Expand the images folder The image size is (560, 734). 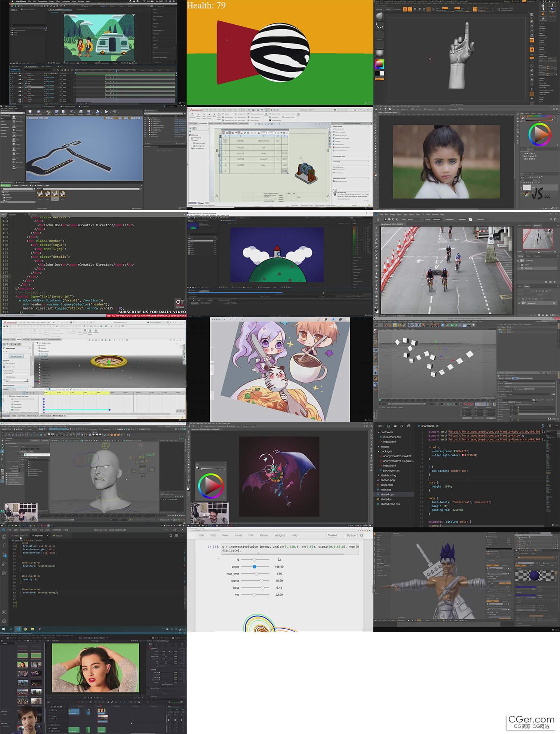(379, 446)
